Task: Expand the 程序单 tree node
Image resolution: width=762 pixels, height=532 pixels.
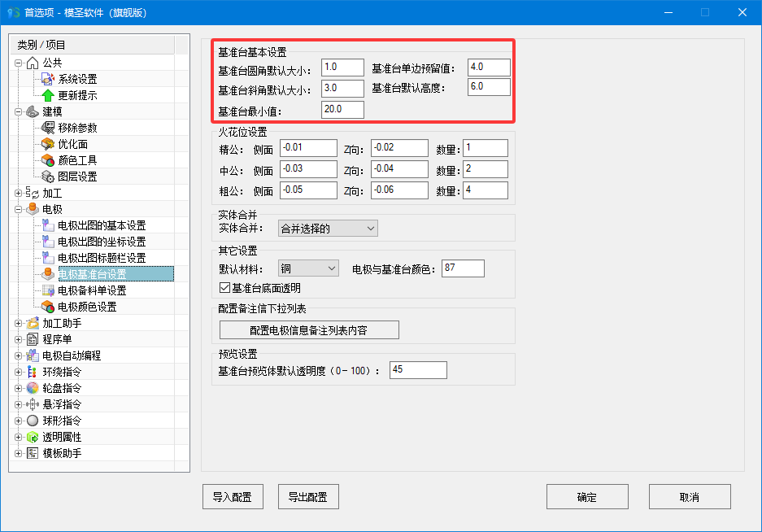Action: click(19, 339)
